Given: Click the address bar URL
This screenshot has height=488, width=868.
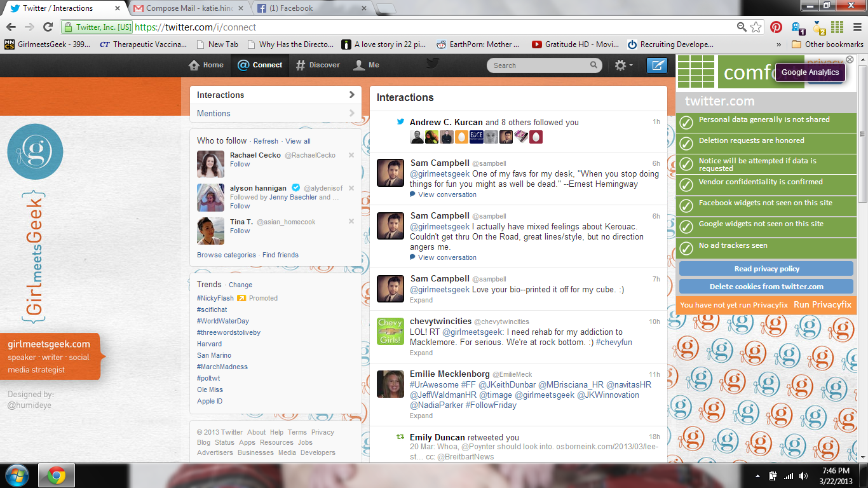Looking at the screenshot, I should (x=196, y=27).
